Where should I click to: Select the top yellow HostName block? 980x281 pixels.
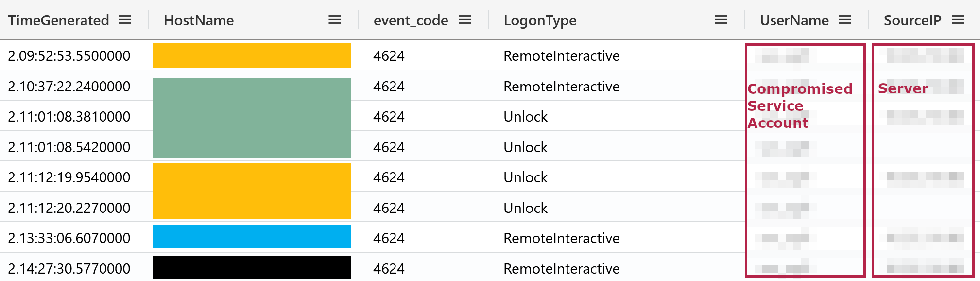click(x=252, y=55)
